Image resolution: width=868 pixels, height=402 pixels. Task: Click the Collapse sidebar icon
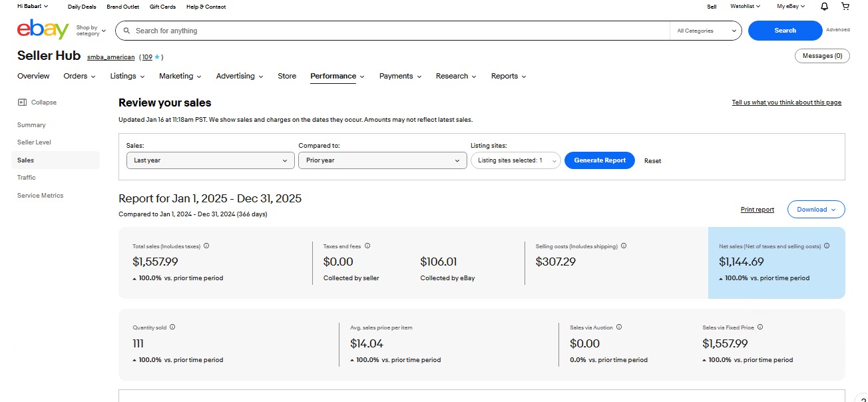click(22, 102)
